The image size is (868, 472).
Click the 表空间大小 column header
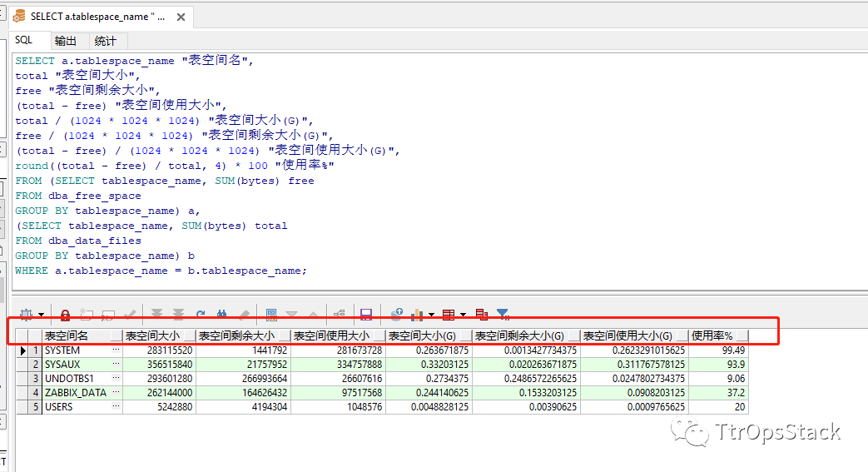coord(159,335)
